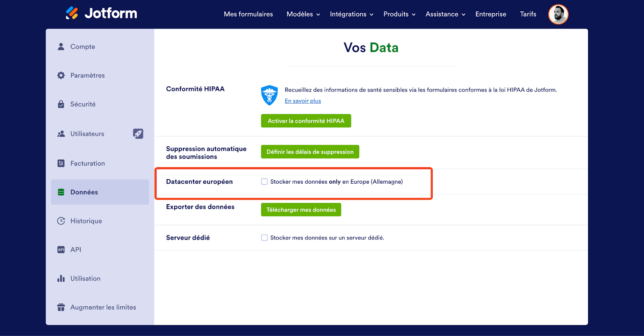This screenshot has height=336, width=644.
Task: Click the Sécurité lock icon
Action: [61, 104]
